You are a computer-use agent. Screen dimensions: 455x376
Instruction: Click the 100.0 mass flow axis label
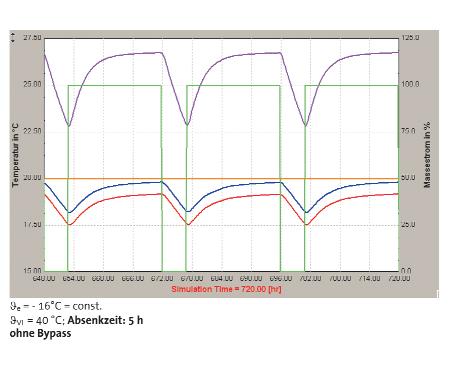[x=410, y=84]
